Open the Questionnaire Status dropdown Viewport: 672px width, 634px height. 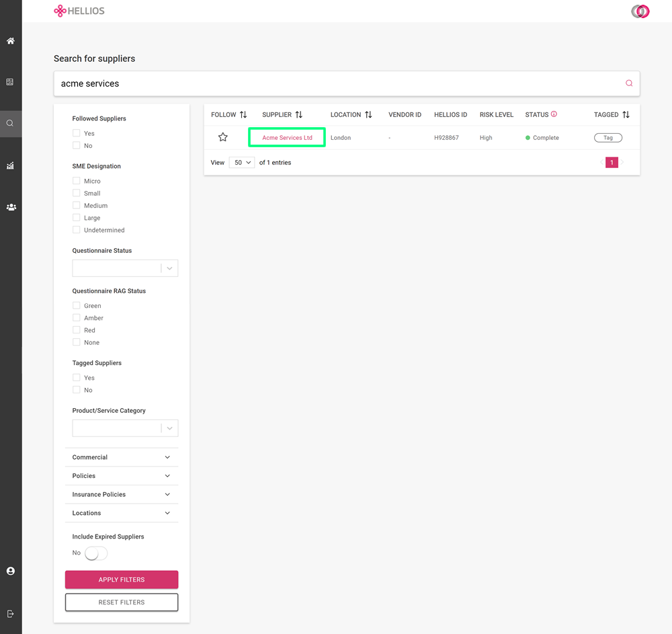point(125,268)
